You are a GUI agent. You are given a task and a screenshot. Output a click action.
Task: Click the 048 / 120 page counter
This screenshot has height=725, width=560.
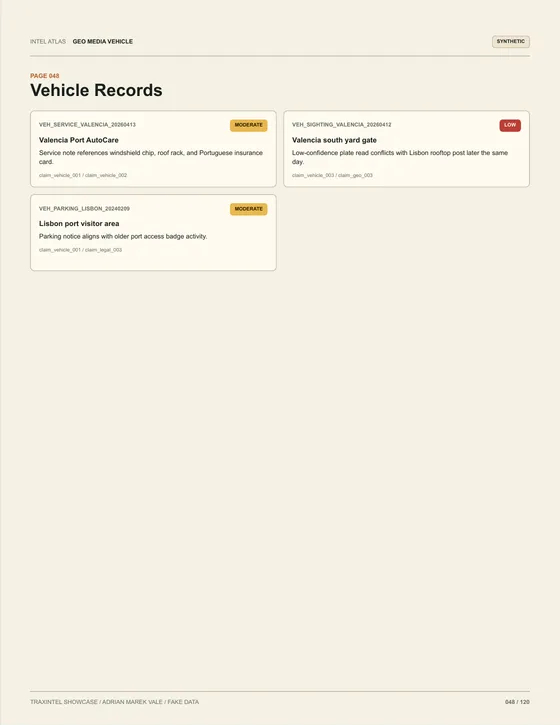click(517, 702)
